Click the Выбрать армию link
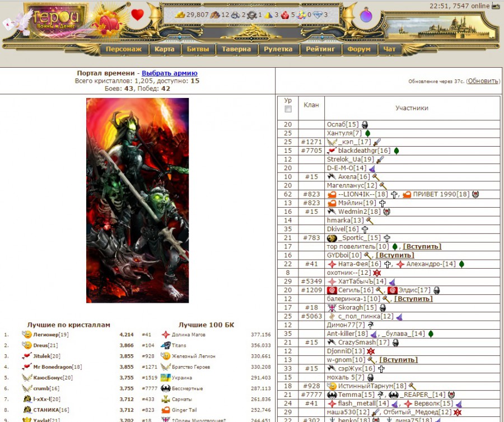 169,73
